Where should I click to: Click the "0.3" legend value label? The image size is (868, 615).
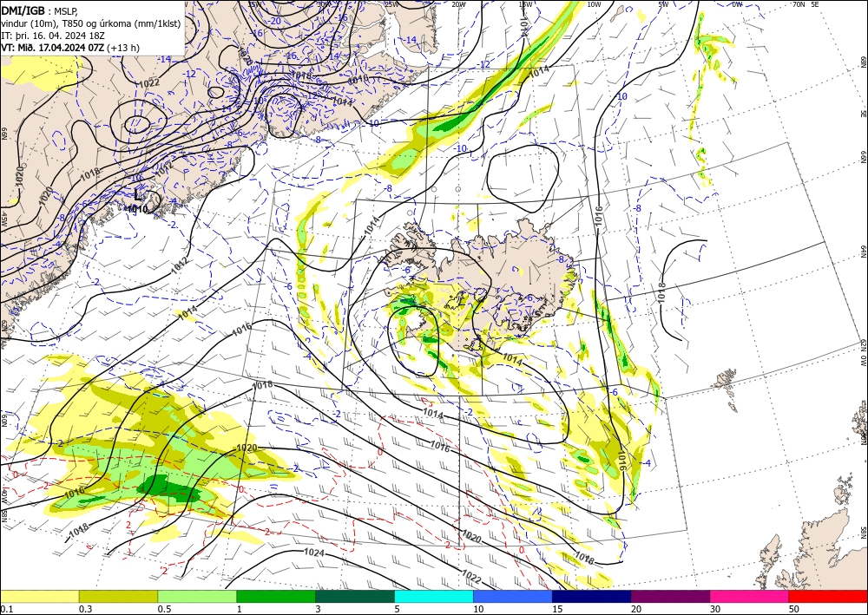pyautogui.click(x=85, y=609)
